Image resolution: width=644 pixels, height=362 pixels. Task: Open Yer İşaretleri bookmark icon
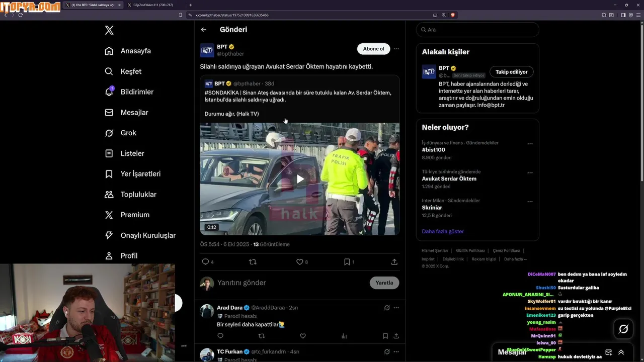coord(109,174)
